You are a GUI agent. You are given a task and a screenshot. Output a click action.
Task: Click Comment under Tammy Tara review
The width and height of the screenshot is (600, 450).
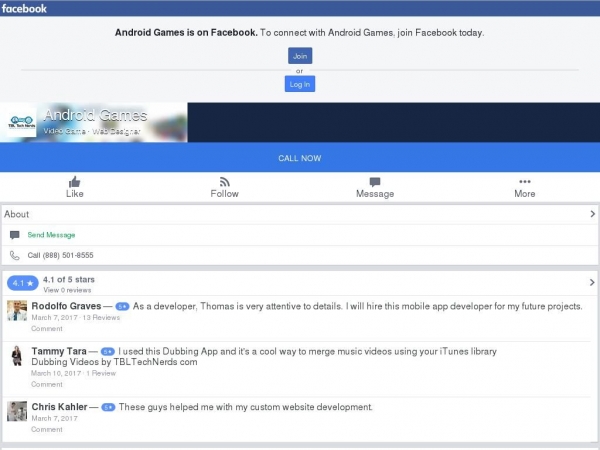[47, 385]
